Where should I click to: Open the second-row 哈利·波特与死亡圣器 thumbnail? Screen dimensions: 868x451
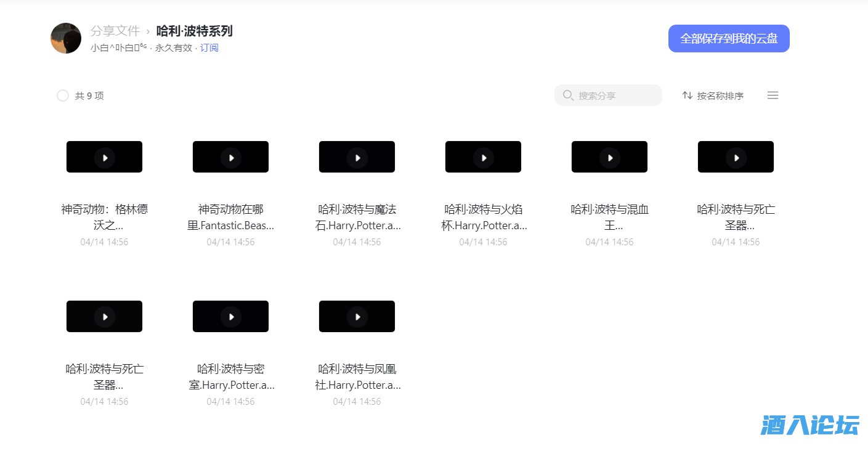(x=104, y=316)
